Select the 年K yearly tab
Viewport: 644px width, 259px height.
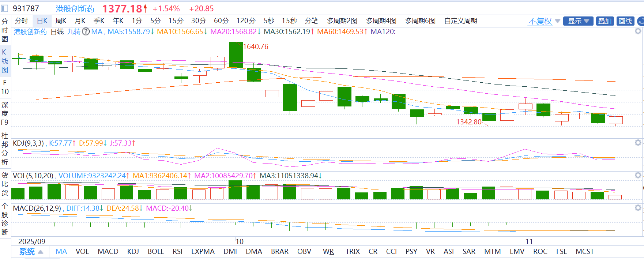[x=118, y=21]
